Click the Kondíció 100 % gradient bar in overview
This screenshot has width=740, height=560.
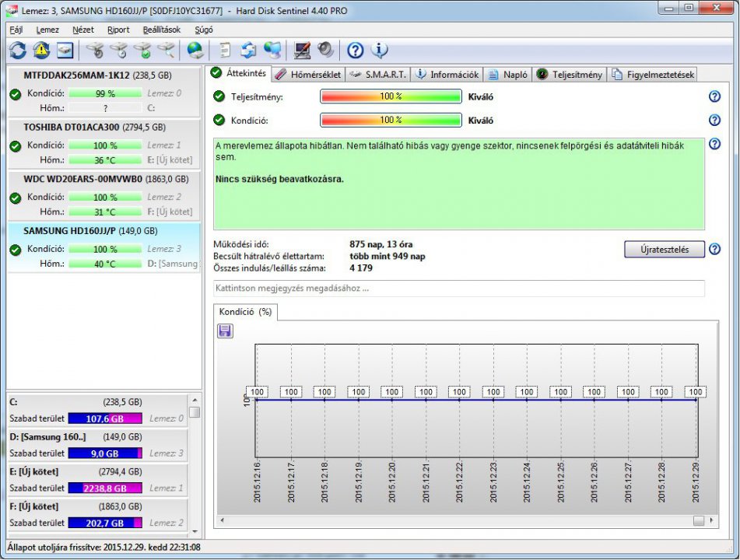tap(391, 121)
